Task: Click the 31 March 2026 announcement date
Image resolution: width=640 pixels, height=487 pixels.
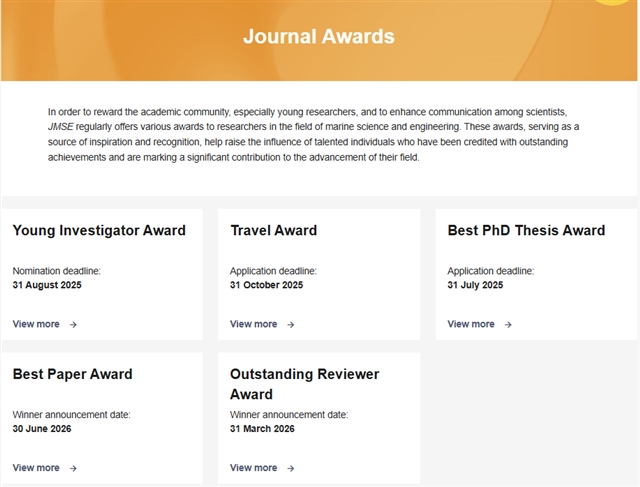Action: pos(262,429)
